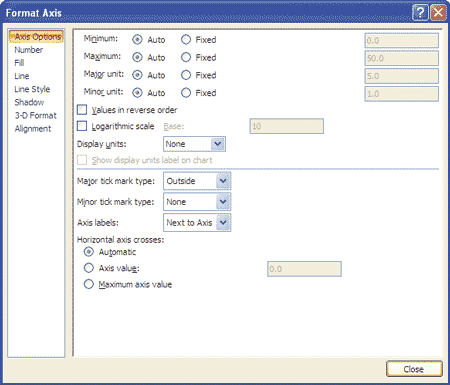Choose Automatic for horizontal axis crosses
Viewport: 450px width, 385px height.
pos(89,252)
